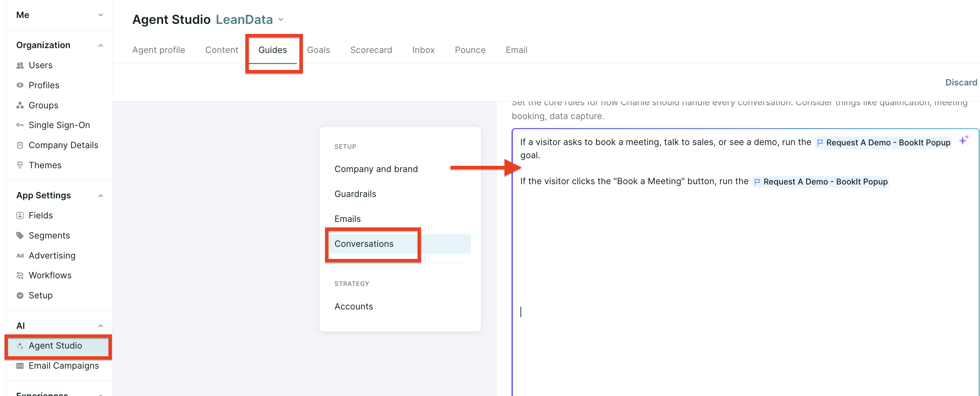Collapse the AI section chevron
The image size is (980, 396).
[100, 326]
